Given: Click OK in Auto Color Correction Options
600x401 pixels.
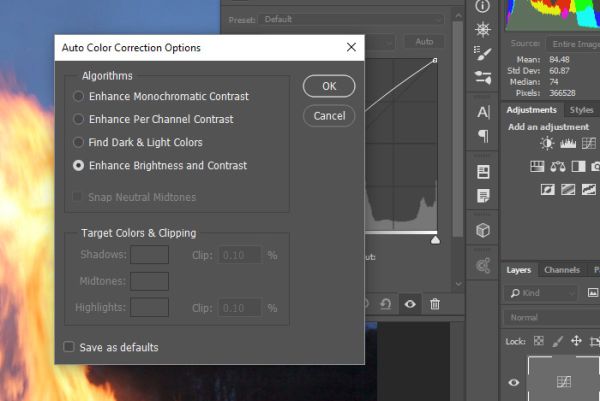Looking at the screenshot, I should (x=329, y=87).
